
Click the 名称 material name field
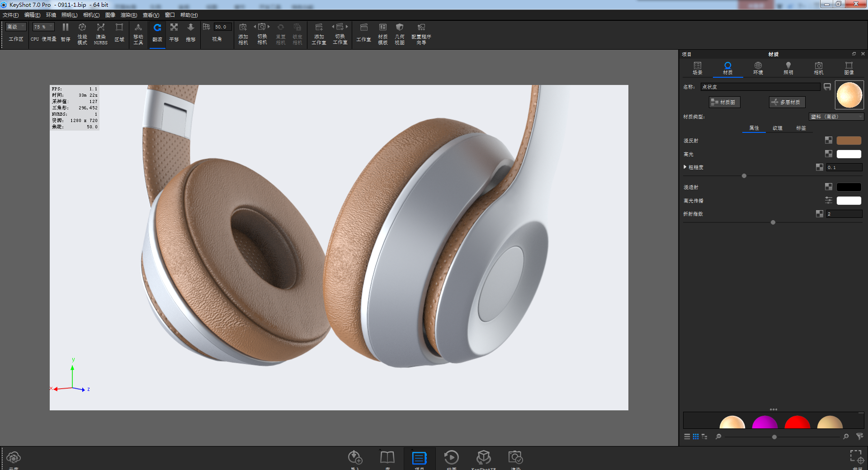tap(759, 87)
